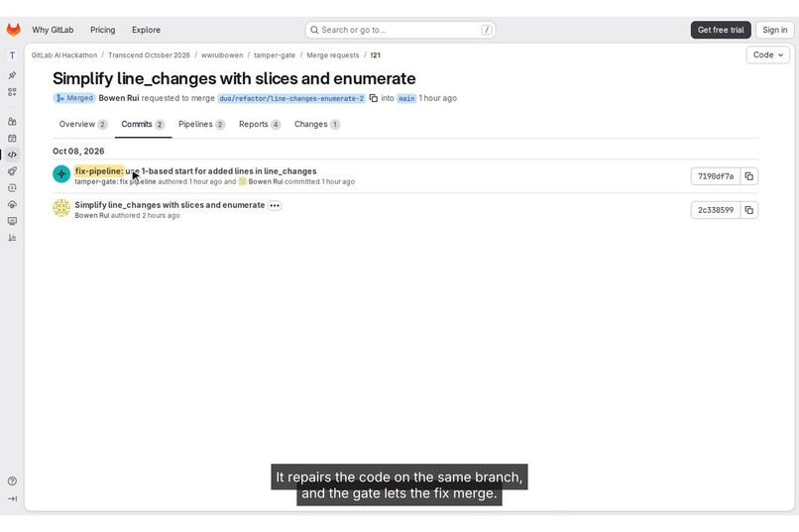Viewport: 799px width, 532px height.
Task: Click the Merged status badge
Action: click(74, 98)
